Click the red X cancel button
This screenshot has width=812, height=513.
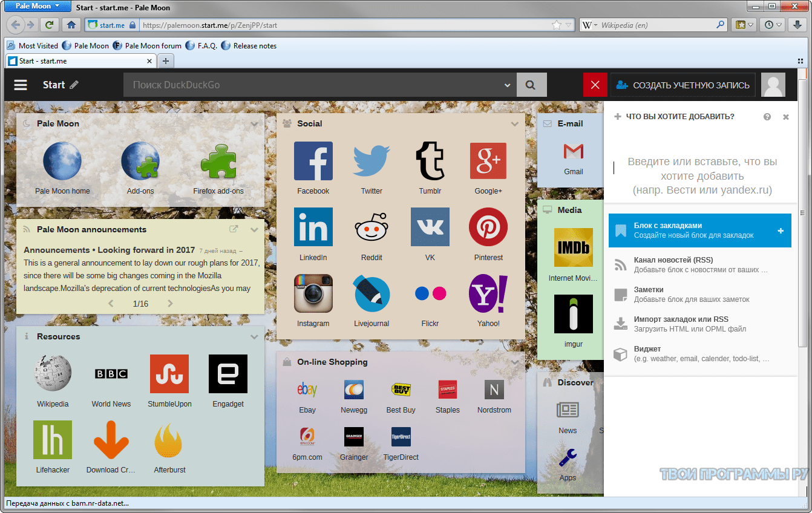tap(595, 85)
